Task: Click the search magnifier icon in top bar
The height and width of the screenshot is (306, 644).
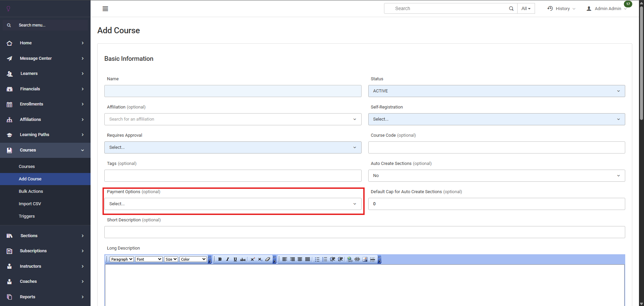Action: [x=511, y=8]
